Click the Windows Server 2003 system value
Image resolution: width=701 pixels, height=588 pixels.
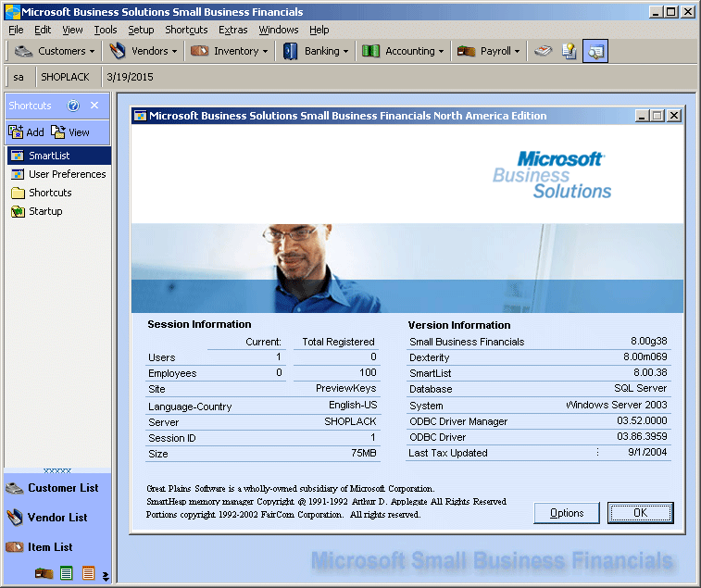point(617,405)
